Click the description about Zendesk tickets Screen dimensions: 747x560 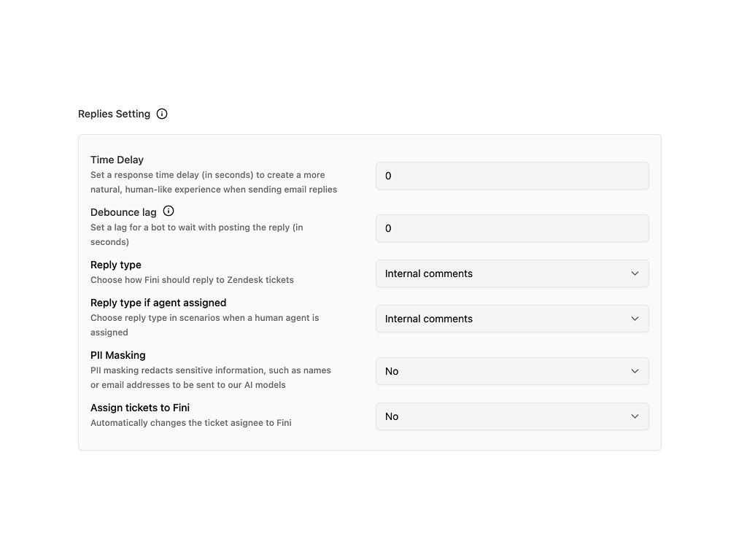[192, 280]
